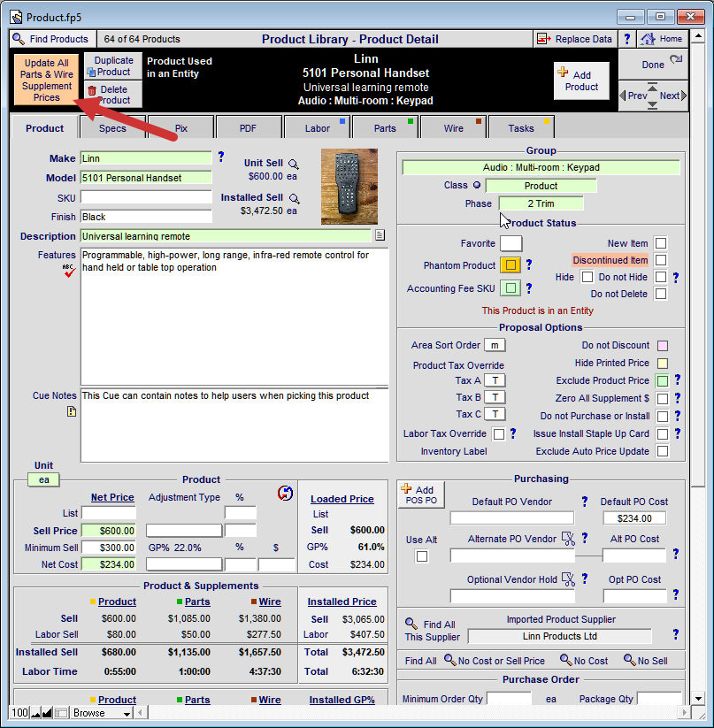Viewport: 714px width, 728px height.
Task: Toggle Phantom Product checkbox
Action: pyautogui.click(x=511, y=264)
